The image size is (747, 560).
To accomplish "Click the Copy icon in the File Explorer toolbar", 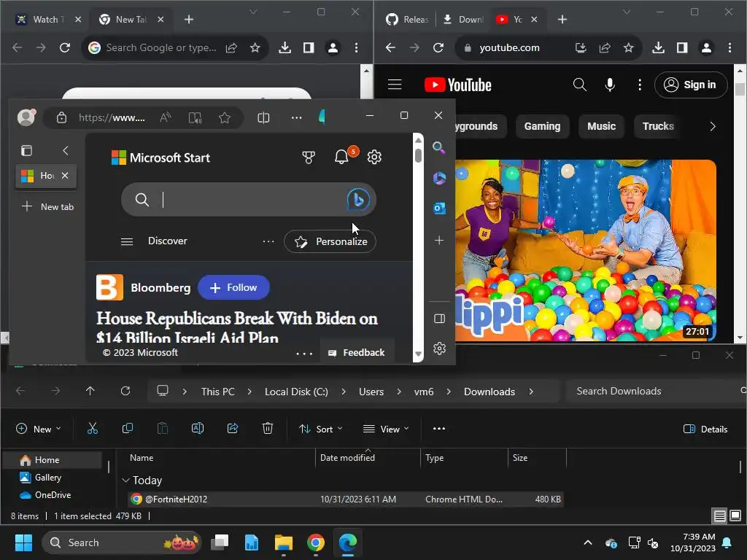I will click(x=127, y=429).
